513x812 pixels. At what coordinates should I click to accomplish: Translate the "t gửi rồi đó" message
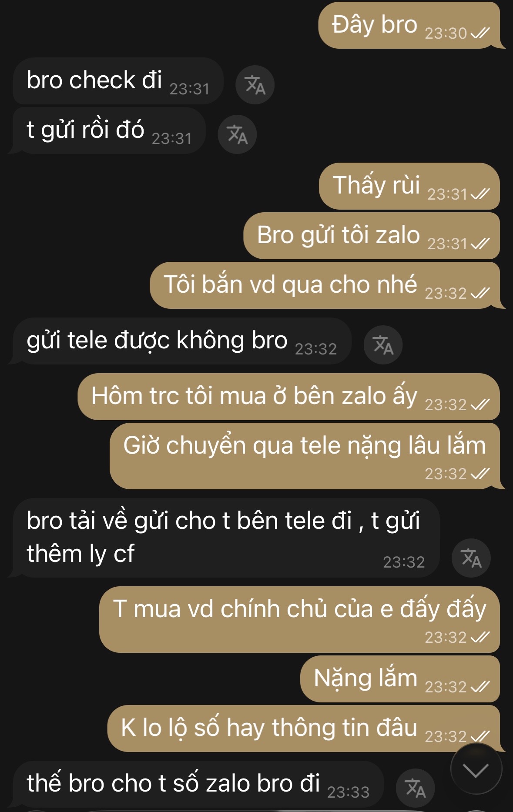coord(237,134)
